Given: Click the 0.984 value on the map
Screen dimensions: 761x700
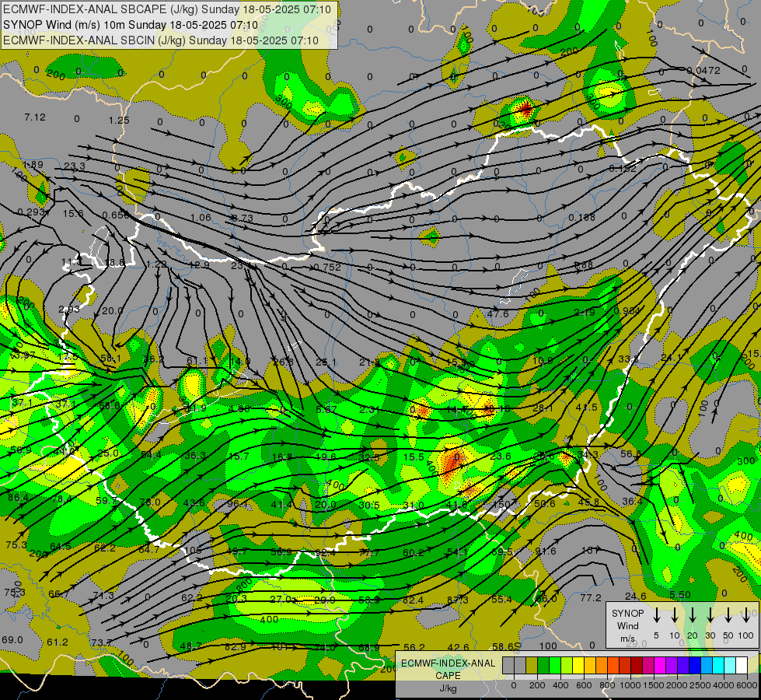Looking at the screenshot, I should (627, 310).
